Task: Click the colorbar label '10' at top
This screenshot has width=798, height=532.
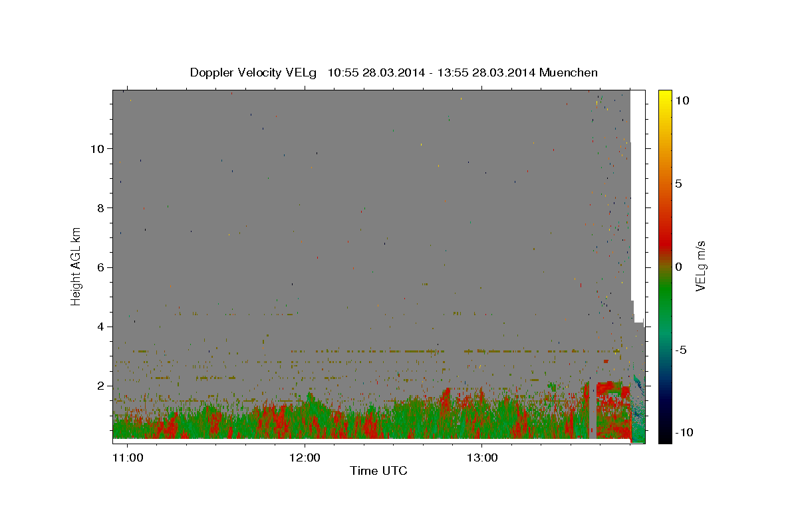Action: pyautogui.click(x=682, y=100)
